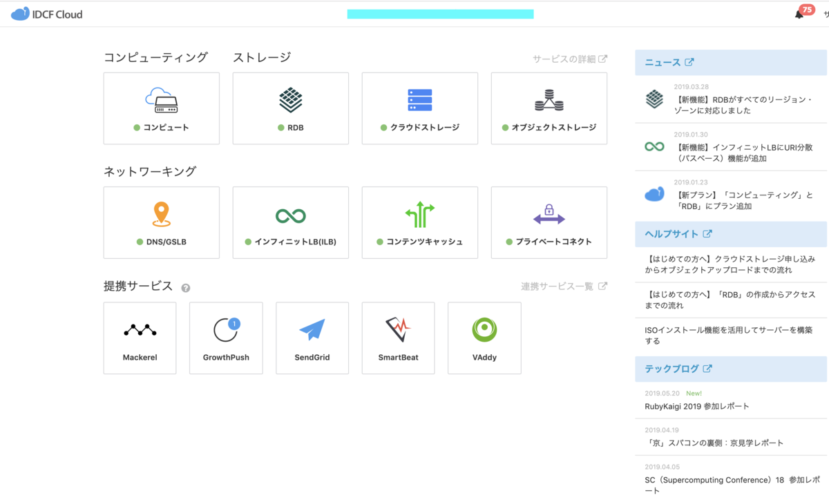Viewport: 829px width, 504px height.
Task: Open the VAddy partner service
Action: pyautogui.click(x=484, y=338)
